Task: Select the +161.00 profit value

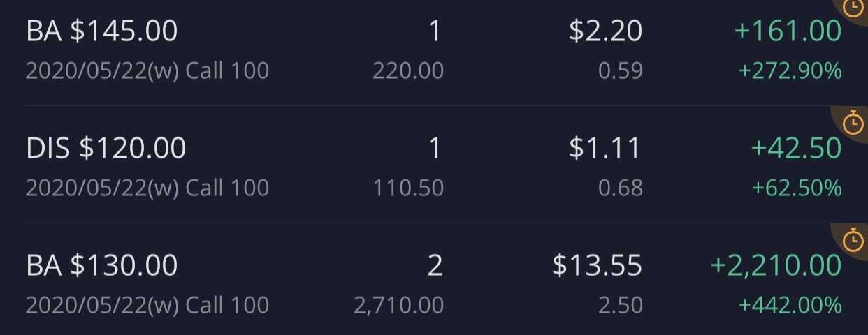Action: tap(788, 31)
